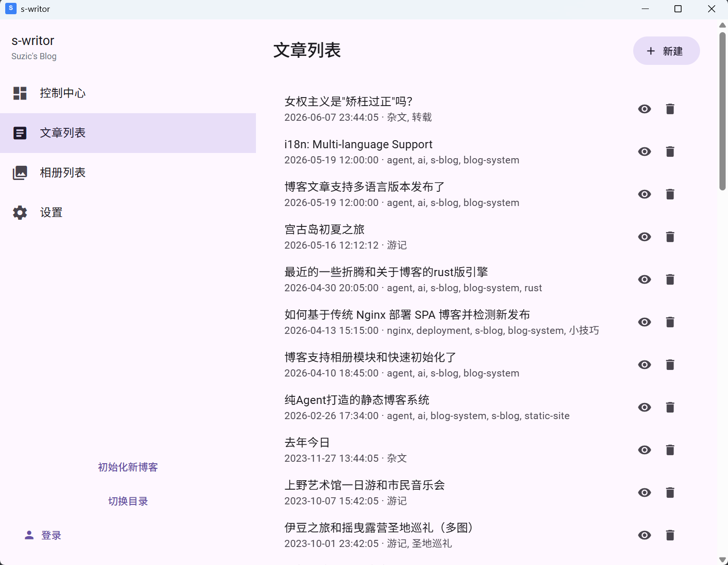The width and height of the screenshot is (728, 565).
Task: Click the 相册列表 photo library icon
Action: pyautogui.click(x=20, y=173)
